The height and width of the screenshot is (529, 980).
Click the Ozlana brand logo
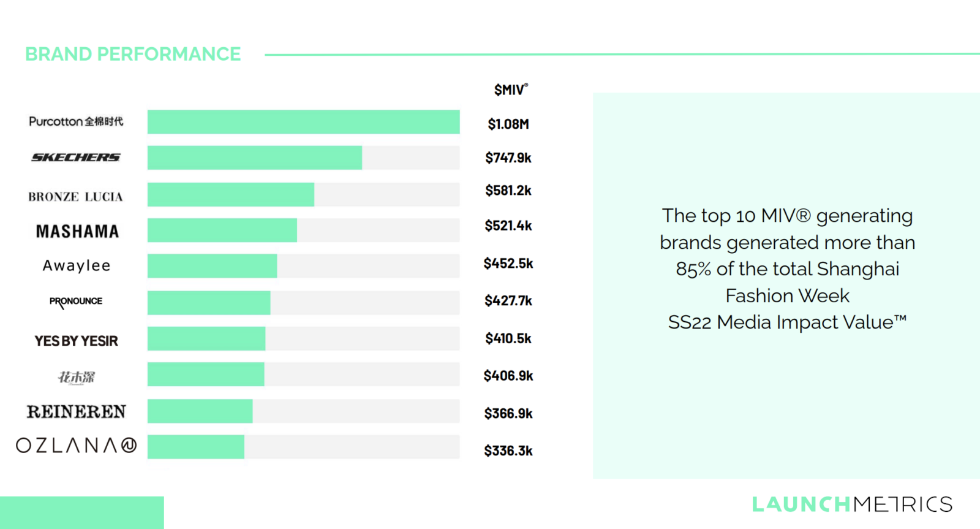pos(77,445)
